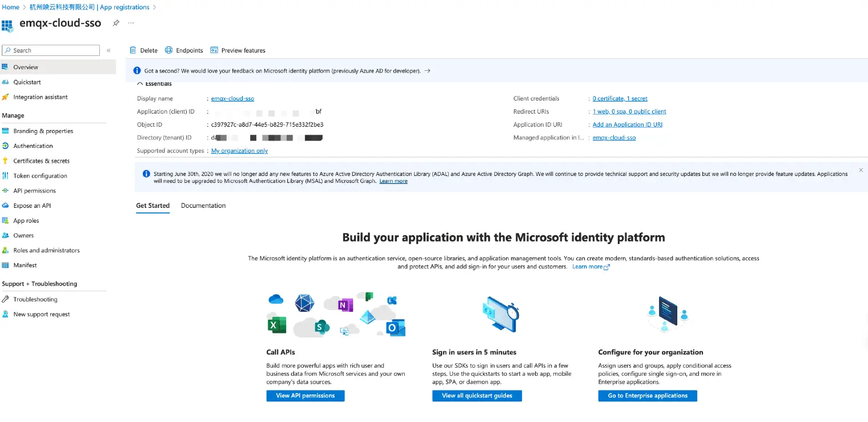Click the API permissions icon
The height and width of the screenshot is (422, 868).
click(5, 191)
